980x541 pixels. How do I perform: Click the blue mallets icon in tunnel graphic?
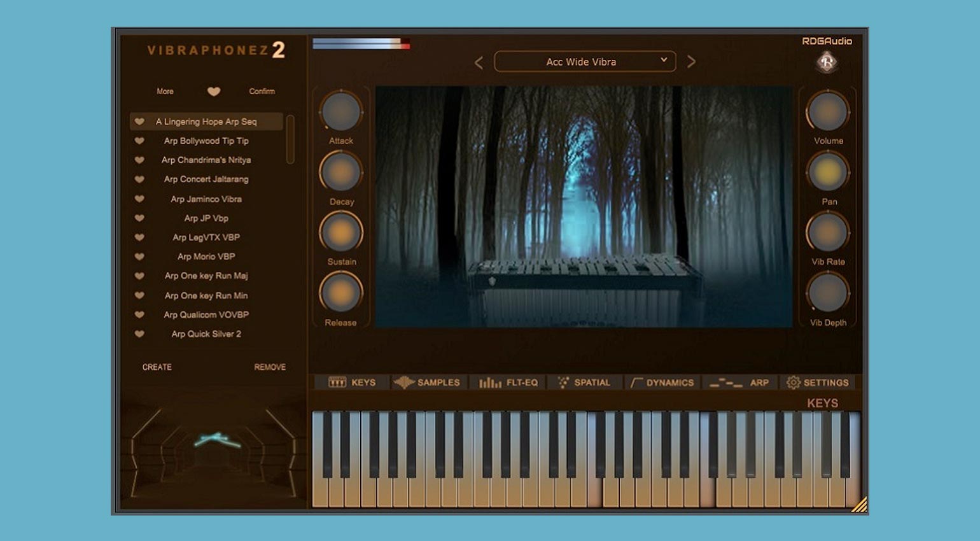click(217, 439)
